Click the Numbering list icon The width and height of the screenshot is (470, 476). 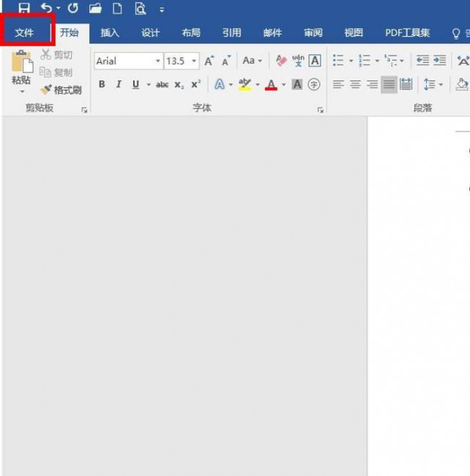[365, 60]
